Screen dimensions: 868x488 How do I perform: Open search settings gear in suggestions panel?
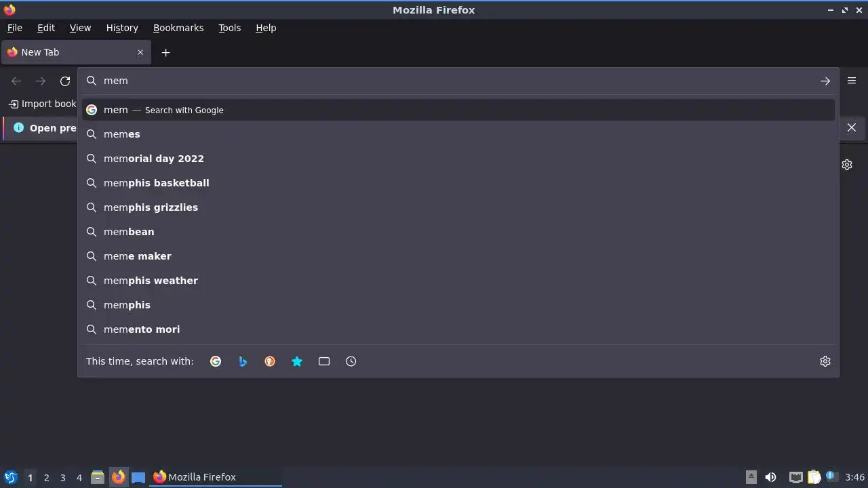[825, 361]
